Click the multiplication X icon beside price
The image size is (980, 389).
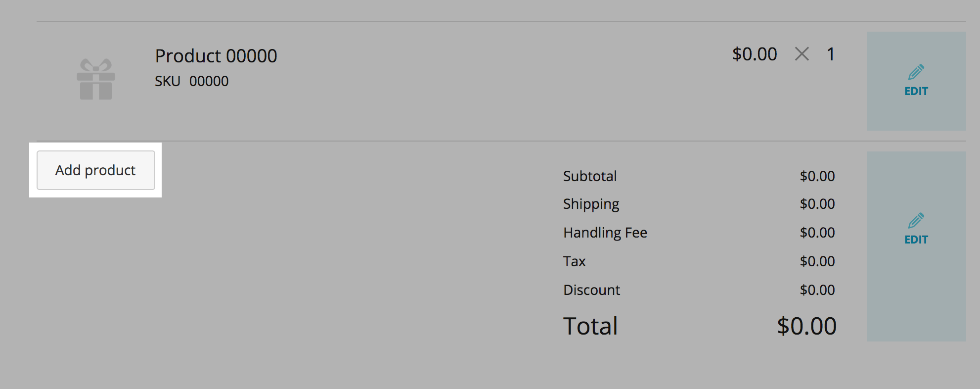tap(802, 54)
